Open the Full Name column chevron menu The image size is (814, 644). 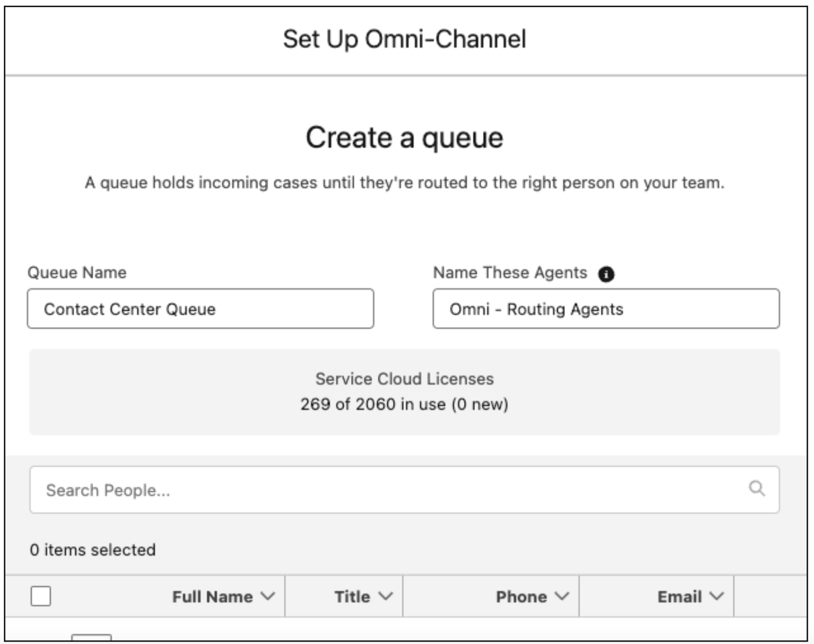pyautogui.click(x=268, y=596)
